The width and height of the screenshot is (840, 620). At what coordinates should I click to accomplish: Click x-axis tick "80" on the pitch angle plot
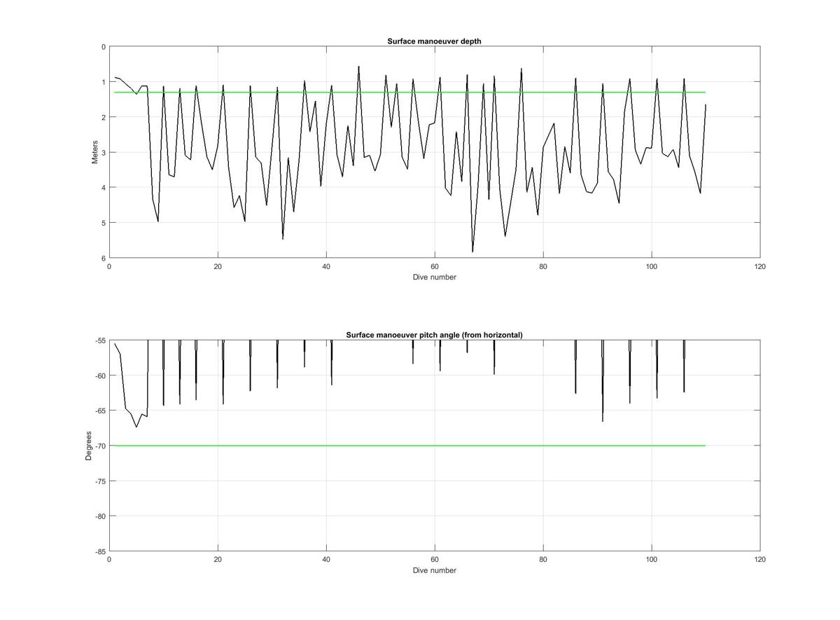pos(543,560)
